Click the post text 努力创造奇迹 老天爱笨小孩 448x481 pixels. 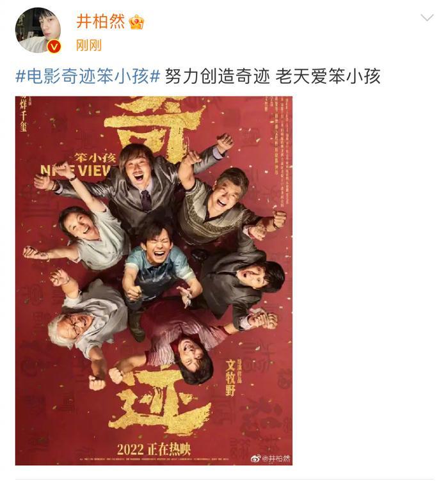(x=273, y=76)
